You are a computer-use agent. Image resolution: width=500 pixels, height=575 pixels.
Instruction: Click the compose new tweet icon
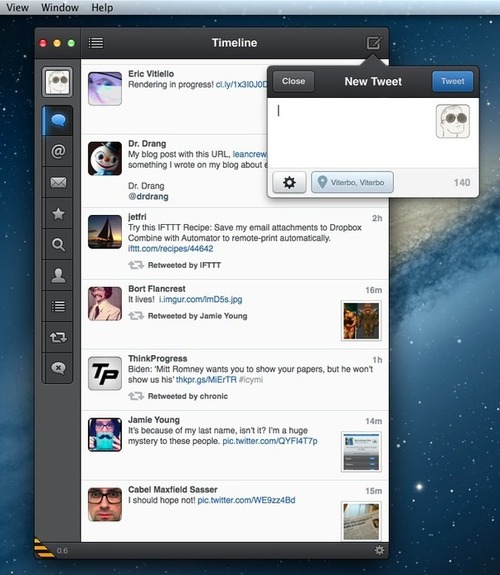pos(374,43)
